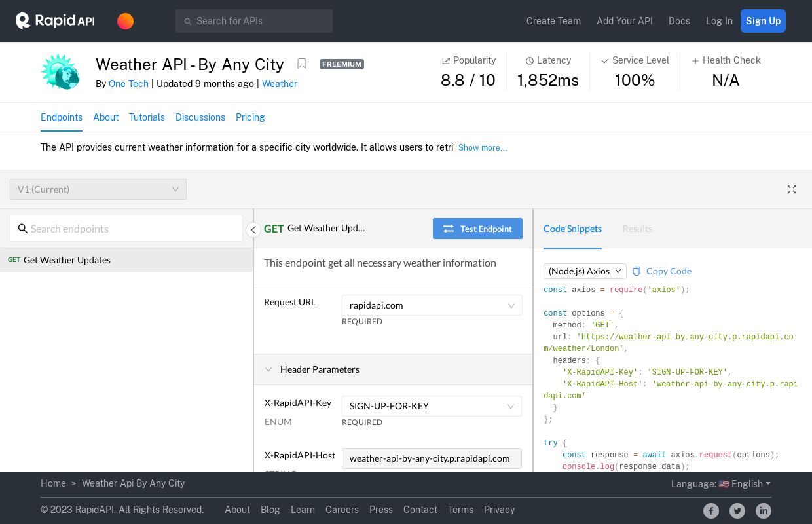Click the magnifier icon in Search endpoints
Screen dimensions: 812x524
pos(23,229)
